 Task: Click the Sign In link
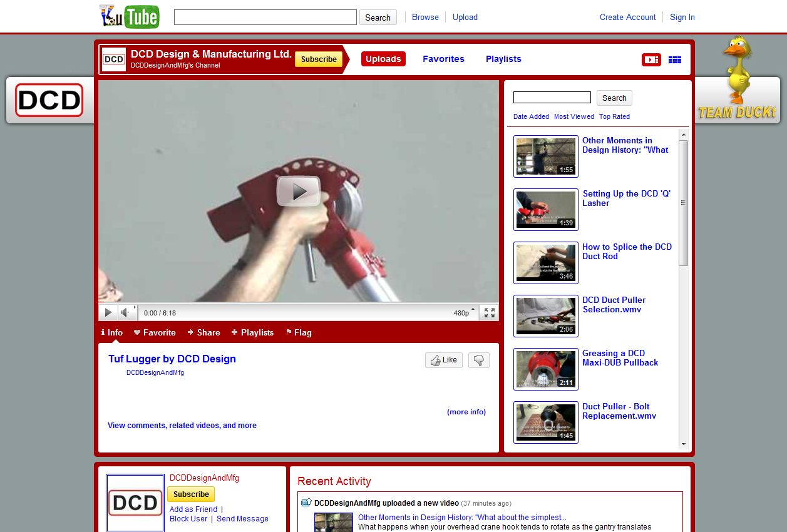tap(682, 17)
